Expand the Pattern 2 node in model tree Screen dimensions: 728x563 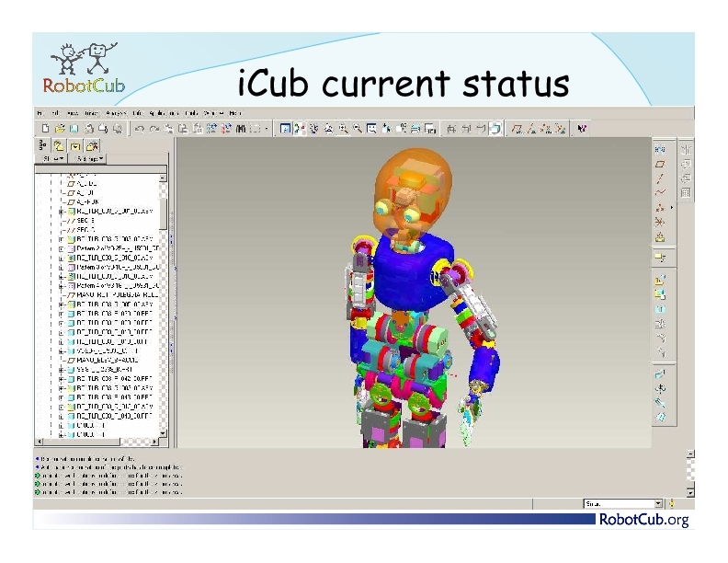(61, 249)
